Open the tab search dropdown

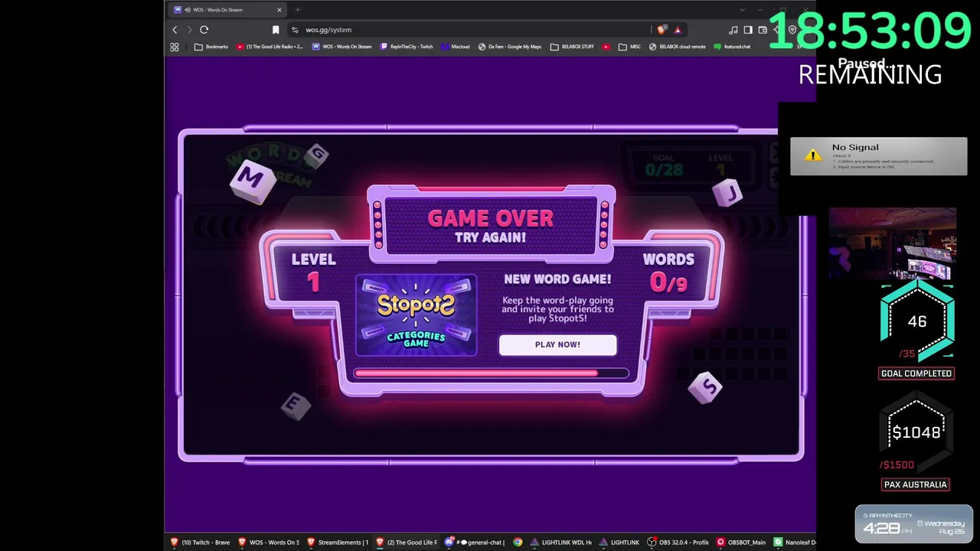tap(742, 10)
